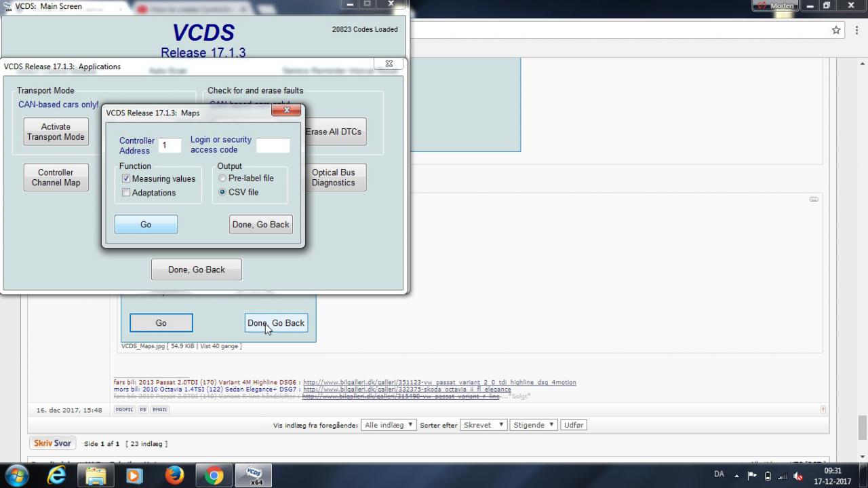
Task: Open the media player taskbar icon
Action: pos(134,475)
